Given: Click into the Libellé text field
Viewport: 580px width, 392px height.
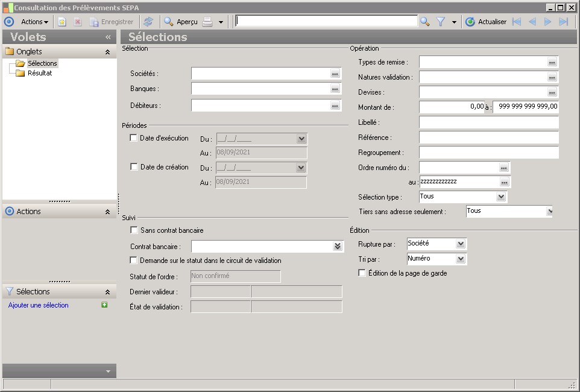Looking at the screenshot, I should coord(488,122).
